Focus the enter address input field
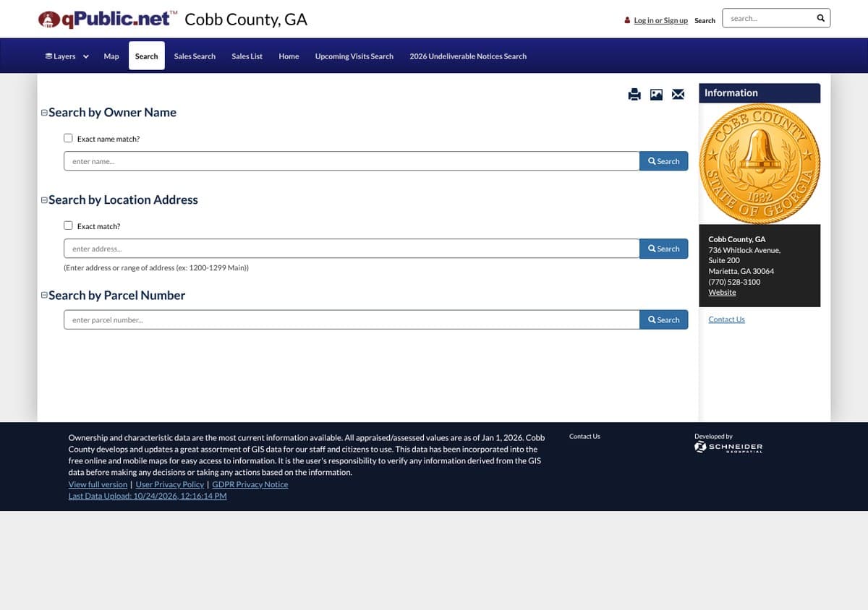Screen dimensions: 868x610 coord(352,249)
